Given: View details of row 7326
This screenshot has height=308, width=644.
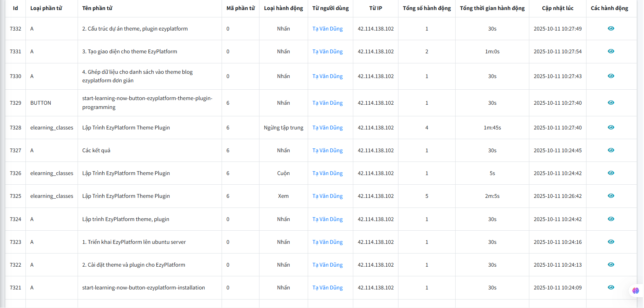Looking at the screenshot, I should [x=611, y=173].
